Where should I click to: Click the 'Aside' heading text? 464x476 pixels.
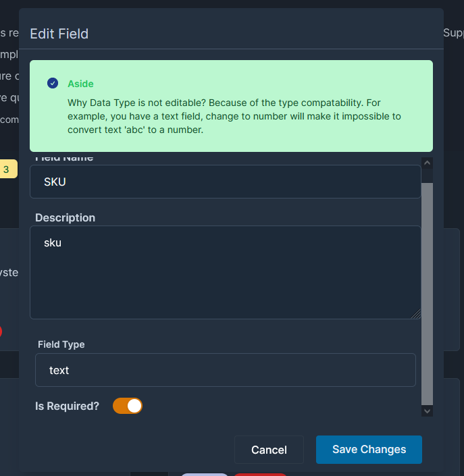pyautogui.click(x=80, y=84)
